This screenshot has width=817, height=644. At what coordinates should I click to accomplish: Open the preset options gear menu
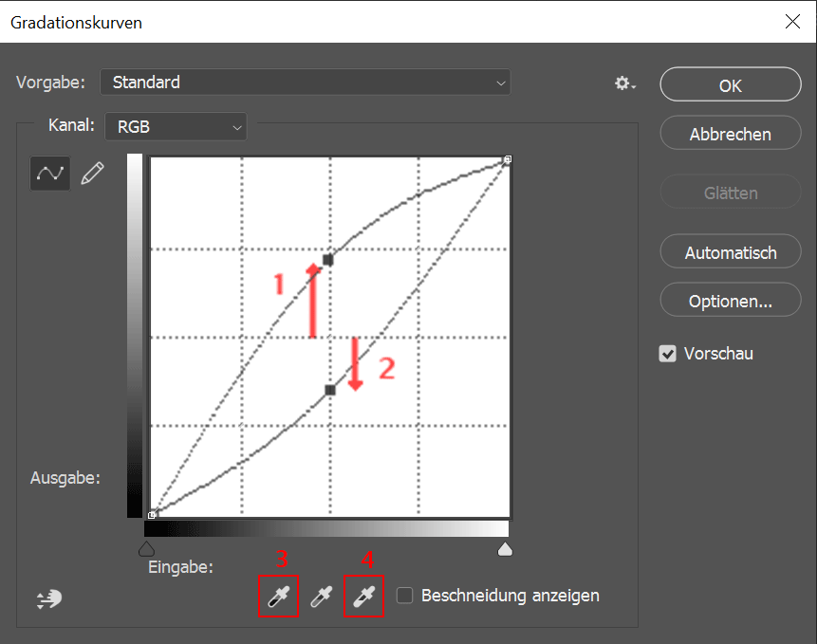(624, 83)
